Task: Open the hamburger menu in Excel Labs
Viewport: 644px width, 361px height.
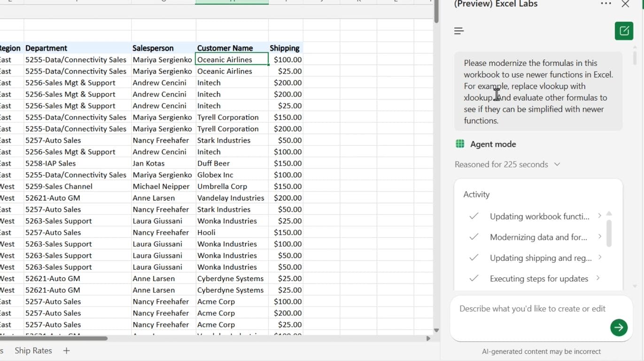Action: click(459, 31)
